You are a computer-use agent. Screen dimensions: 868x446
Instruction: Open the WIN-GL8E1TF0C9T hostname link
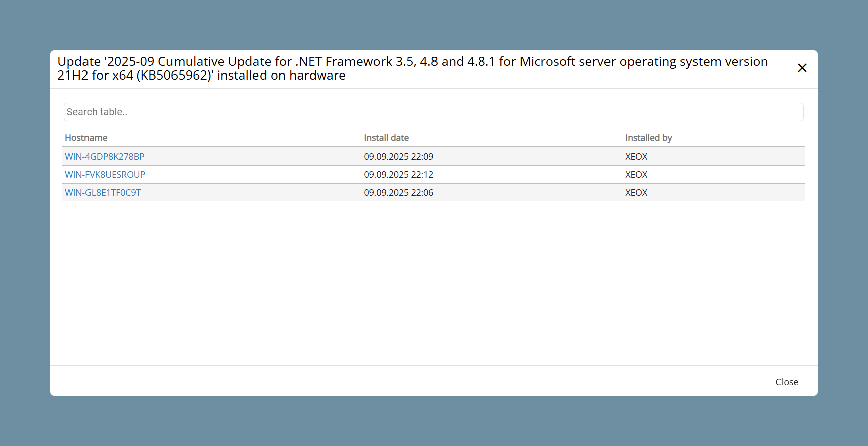pos(103,193)
